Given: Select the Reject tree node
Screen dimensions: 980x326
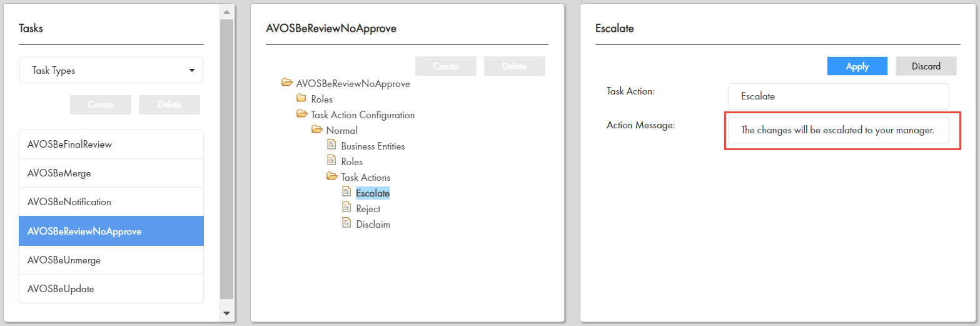Looking at the screenshot, I should pyautogui.click(x=368, y=209).
